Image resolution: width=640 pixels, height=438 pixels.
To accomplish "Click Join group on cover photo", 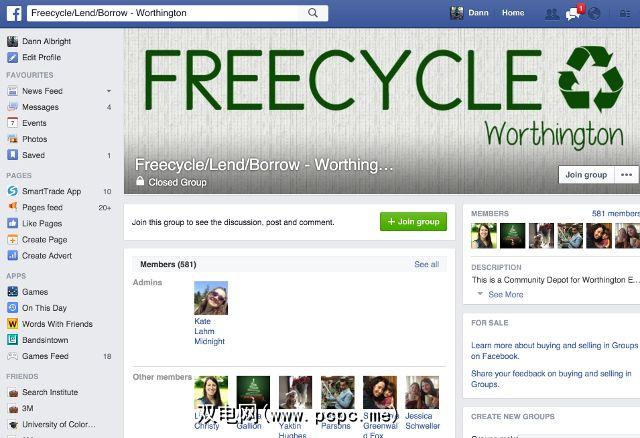I will (x=586, y=175).
